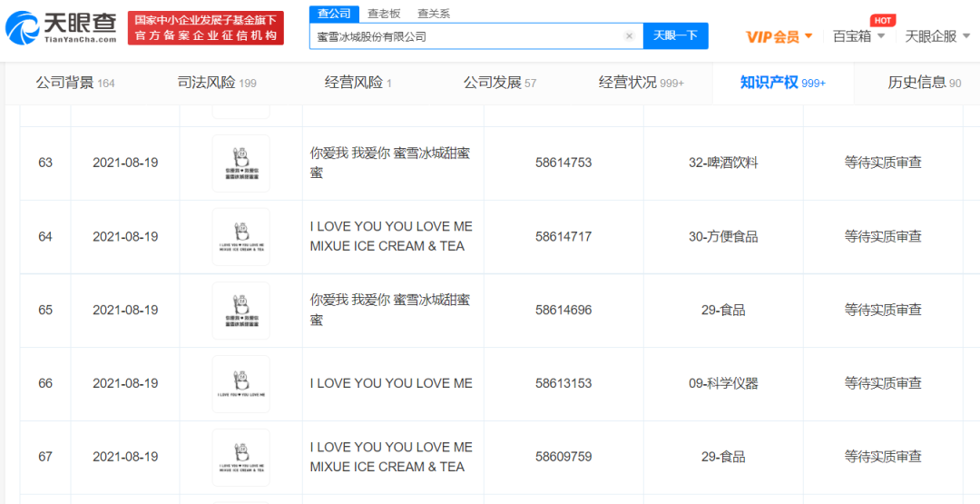Viewport: 980px width, 504px height.
Task: Open trademark thumbnail in row 63
Action: [240, 163]
